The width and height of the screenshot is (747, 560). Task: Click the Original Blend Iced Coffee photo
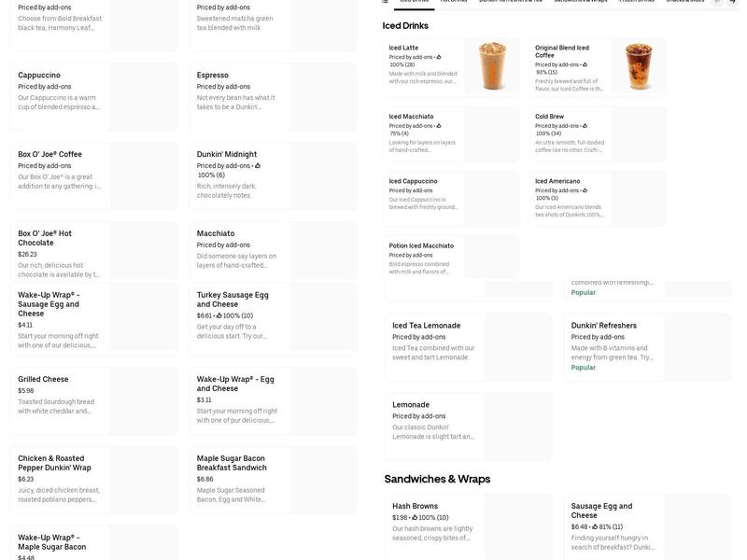[639, 65]
